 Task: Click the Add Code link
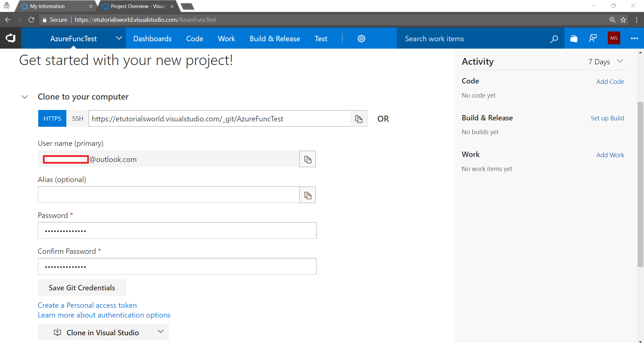[x=610, y=81]
